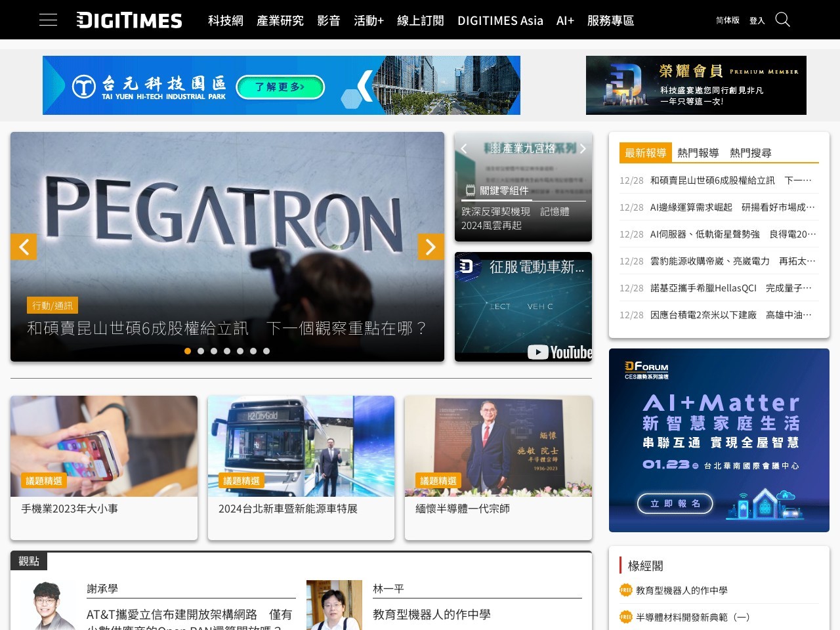This screenshot has width=840, height=630.
Task: Advance the main carousel with right arrow
Action: point(431,247)
